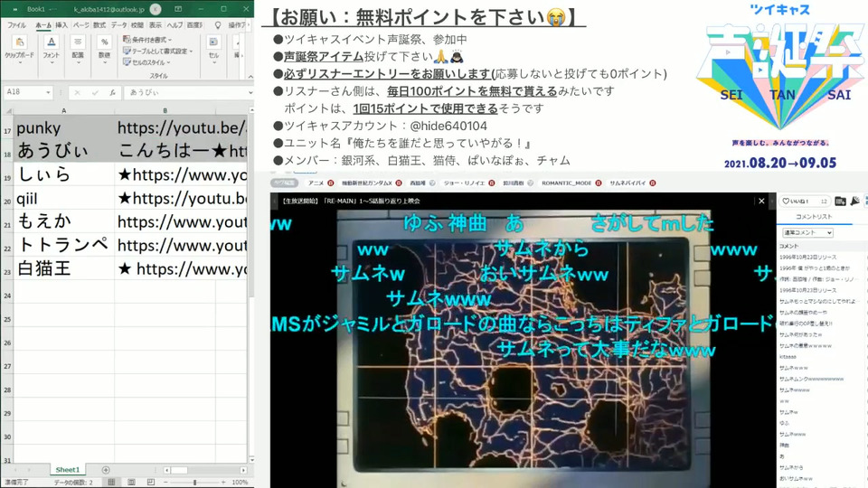This screenshot has height=488, width=868.
Task: Switch to Normal view in status bar
Action: pos(111,483)
